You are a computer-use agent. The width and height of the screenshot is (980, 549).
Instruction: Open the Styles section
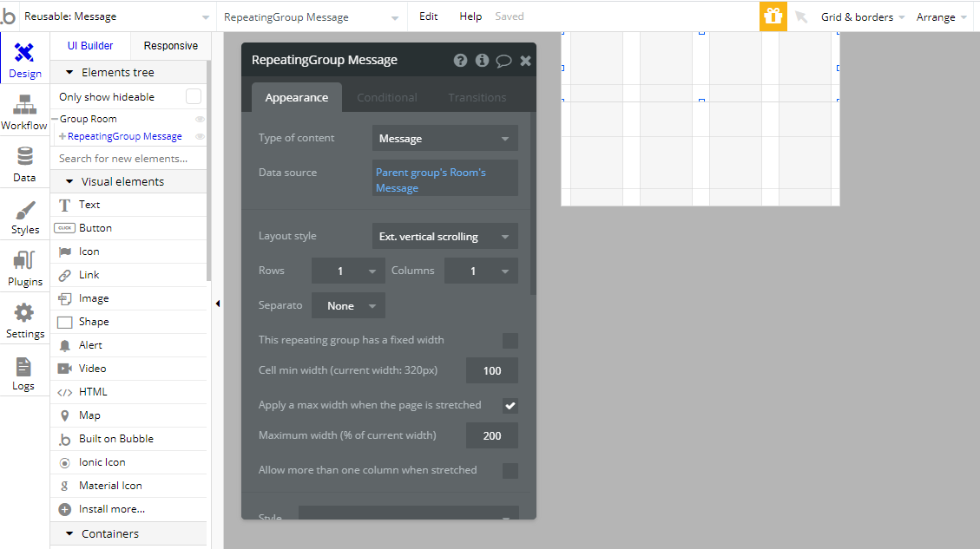[24, 217]
